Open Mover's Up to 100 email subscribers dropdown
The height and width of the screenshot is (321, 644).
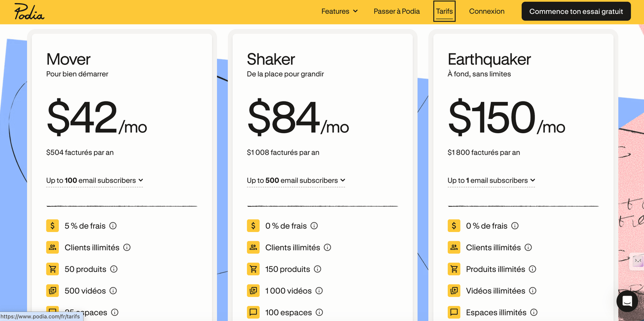click(94, 180)
